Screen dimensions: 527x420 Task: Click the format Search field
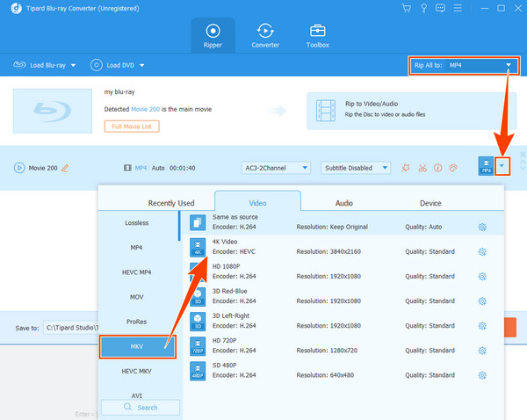(141, 408)
